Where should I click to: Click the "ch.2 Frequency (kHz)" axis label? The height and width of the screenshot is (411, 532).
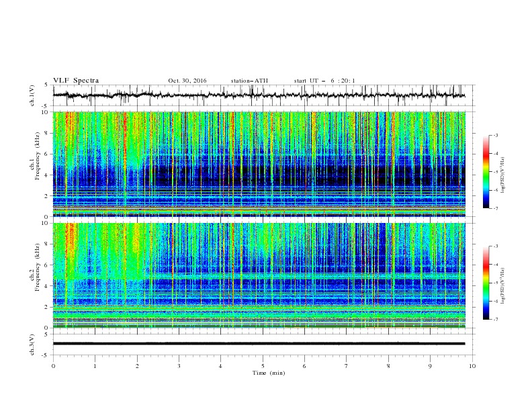point(35,267)
